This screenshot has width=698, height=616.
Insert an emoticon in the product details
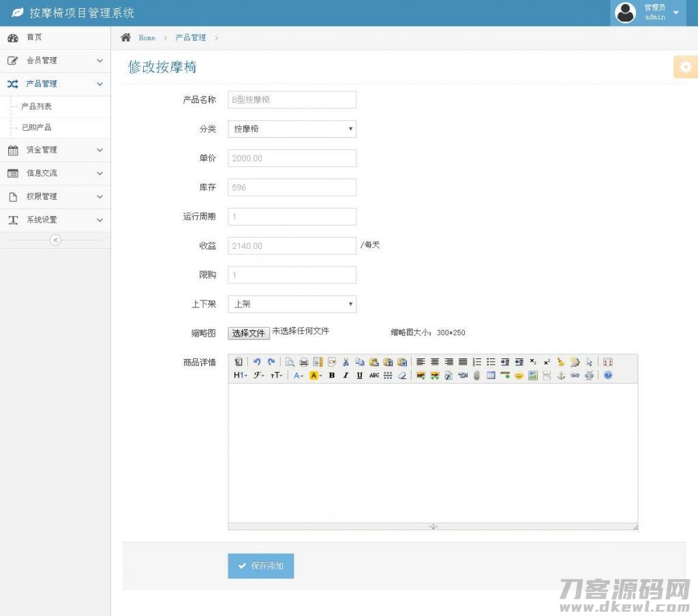click(518, 375)
